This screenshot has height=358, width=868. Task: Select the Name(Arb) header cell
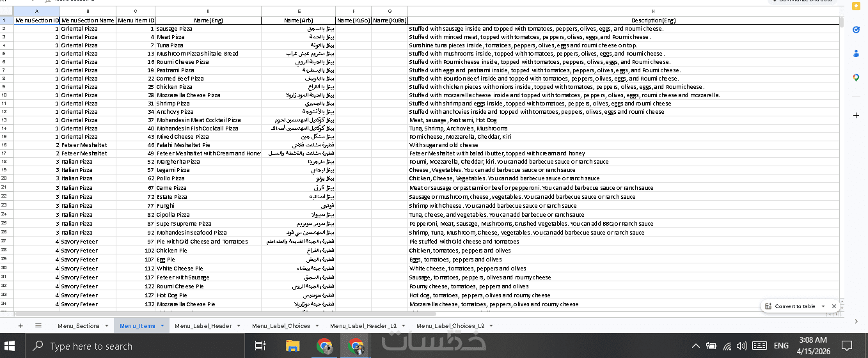[298, 20]
